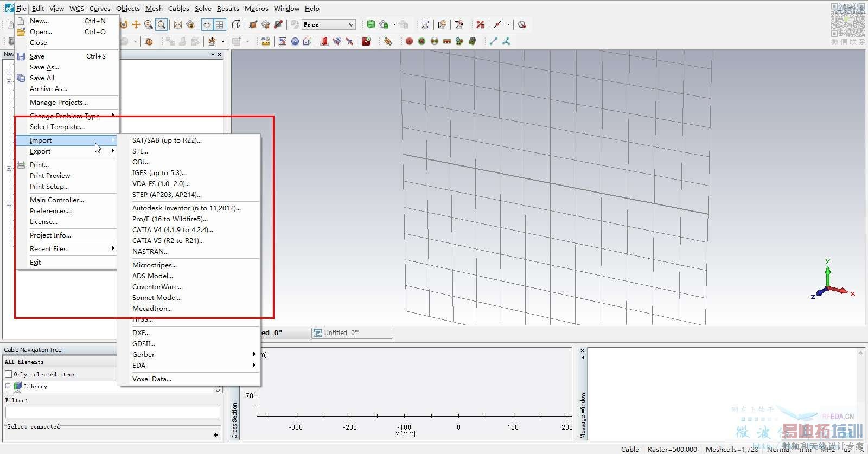Screen dimensions: 868x454
Task: Click the no-entry circle icon on top toolbar
Action: (522, 24)
